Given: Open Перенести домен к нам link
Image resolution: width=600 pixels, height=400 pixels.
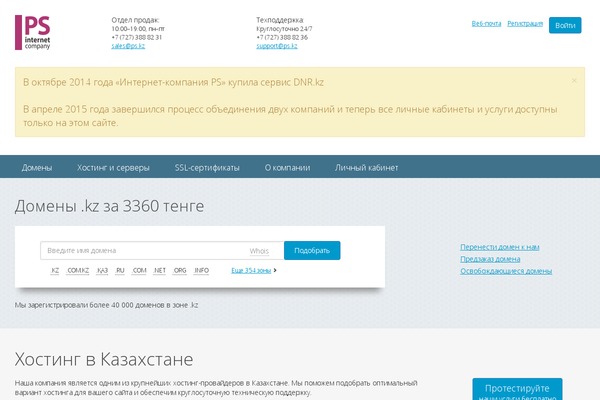Looking at the screenshot, I should (500, 247).
